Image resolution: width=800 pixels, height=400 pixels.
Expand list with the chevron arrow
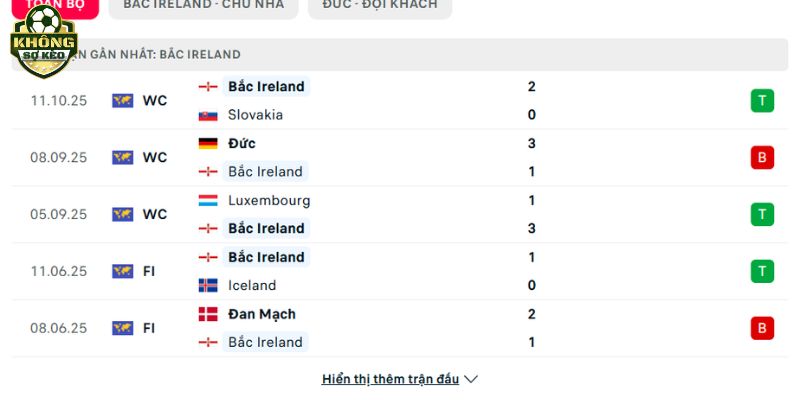(x=471, y=379)
